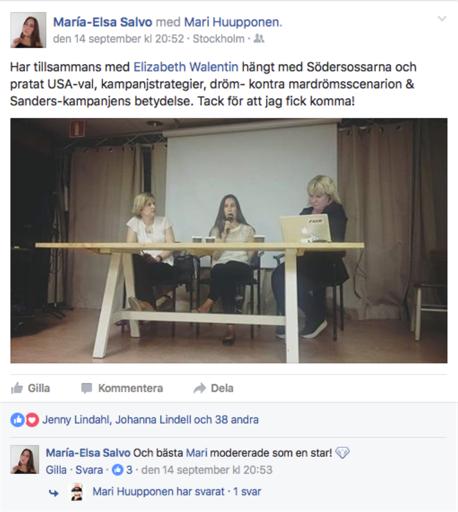This screenshot has height=512, width=458.
Task: Click the small like count icon on comment
Action: [x=117, y=470]
